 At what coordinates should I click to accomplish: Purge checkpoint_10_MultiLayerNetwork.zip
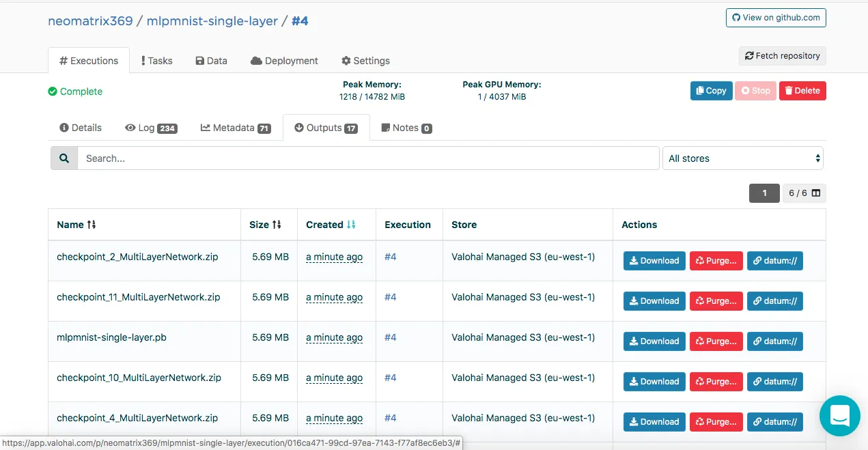tap(716, 382)
